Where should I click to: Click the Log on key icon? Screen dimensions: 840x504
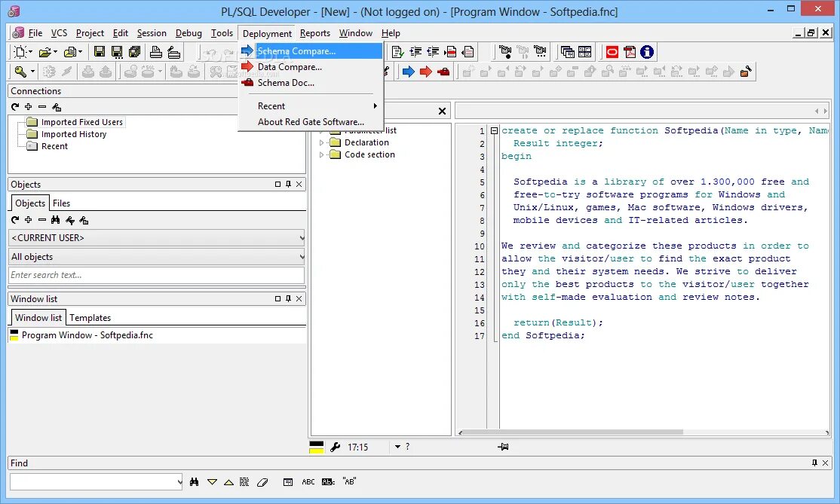point(20,71)
